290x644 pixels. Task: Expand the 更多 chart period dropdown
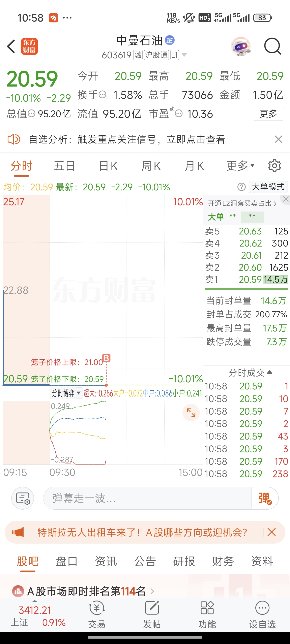[240, 165]
